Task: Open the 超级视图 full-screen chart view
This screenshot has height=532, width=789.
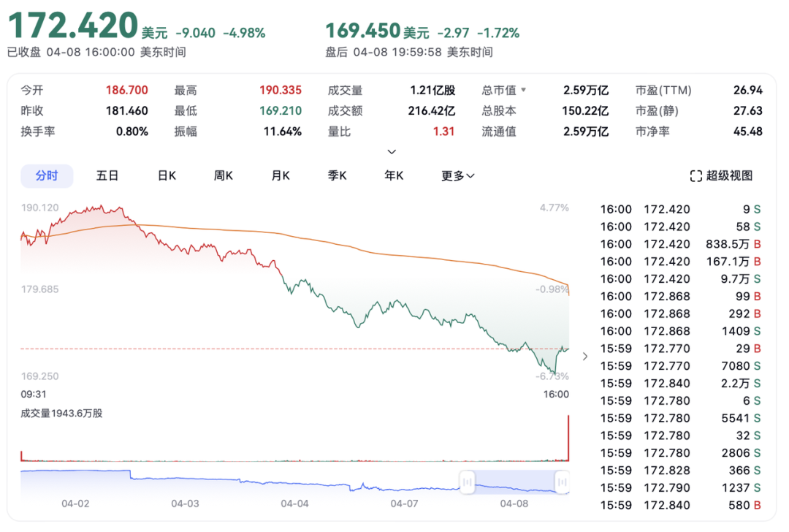Action: click(x=721, y=176)
